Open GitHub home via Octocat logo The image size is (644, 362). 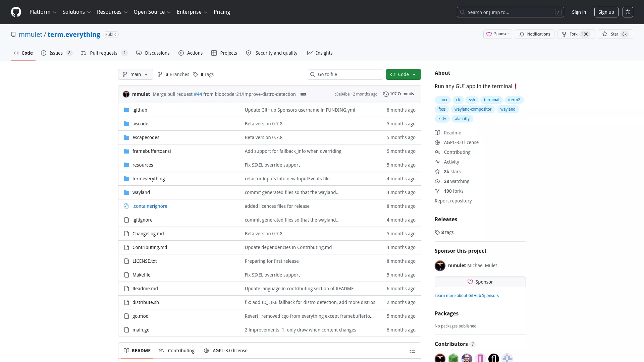(x=16, y=12)
